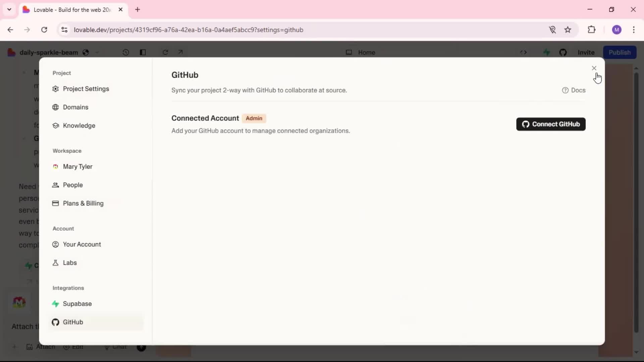The image size is (644, 362).
Task: Close the settings dialog with the X
Action: 594,68
